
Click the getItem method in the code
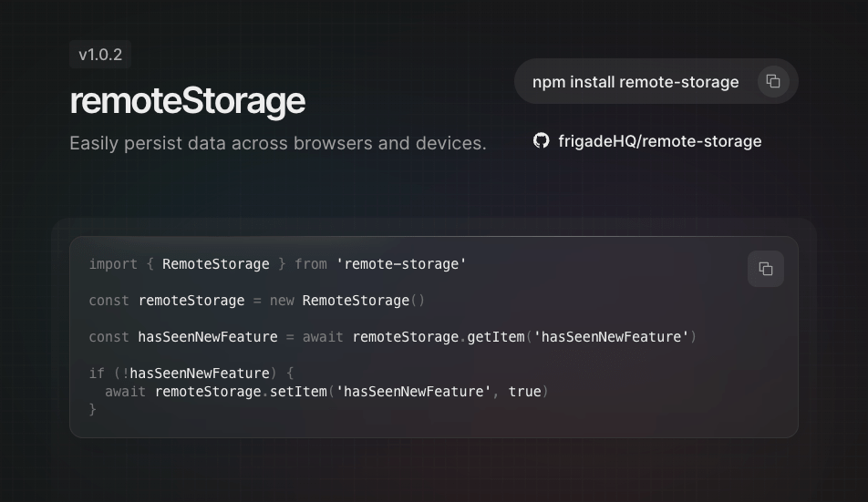496,337
